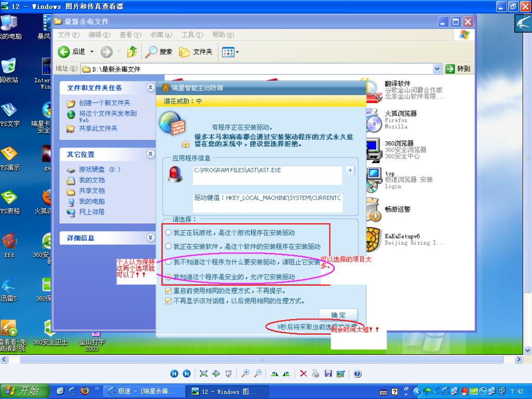Expand hidden tray icons with the arrow
Viewport: 532px width, 399px height.
pyautogui.click(x=417, y=392)
